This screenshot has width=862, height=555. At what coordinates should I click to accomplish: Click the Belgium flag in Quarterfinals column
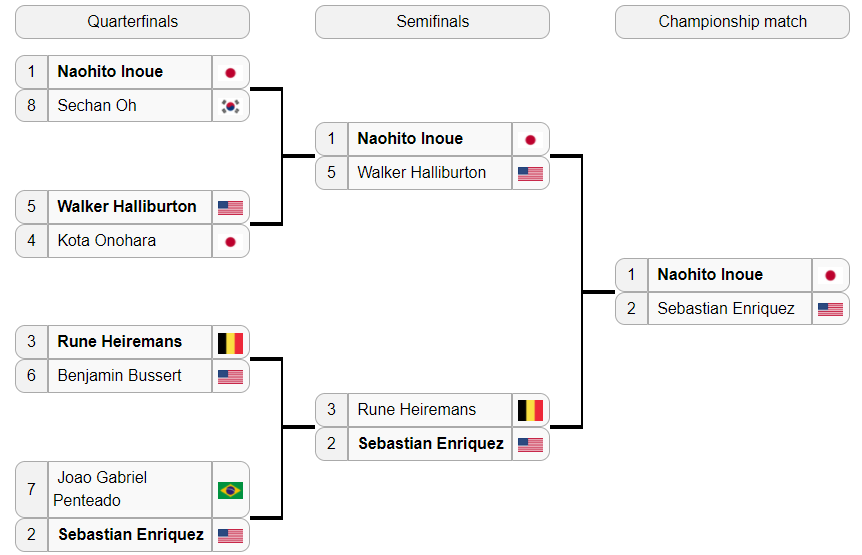coord(230,343)
